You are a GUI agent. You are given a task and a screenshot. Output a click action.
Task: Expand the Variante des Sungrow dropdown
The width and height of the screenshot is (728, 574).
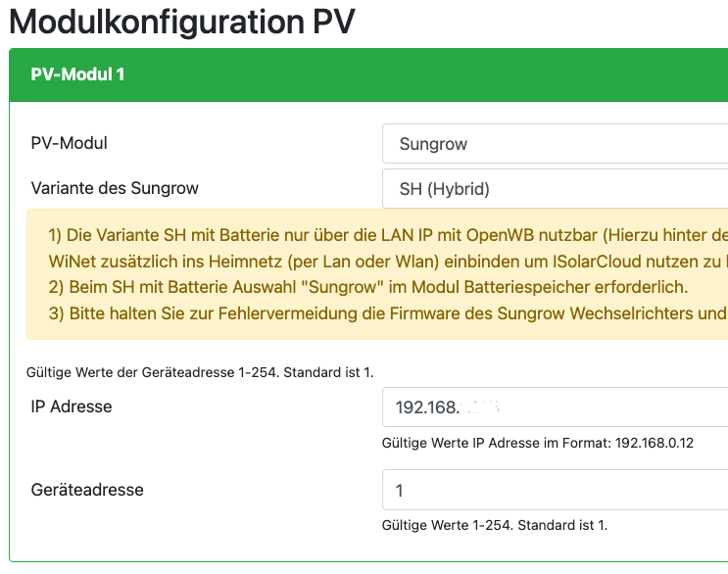[555, 189]
